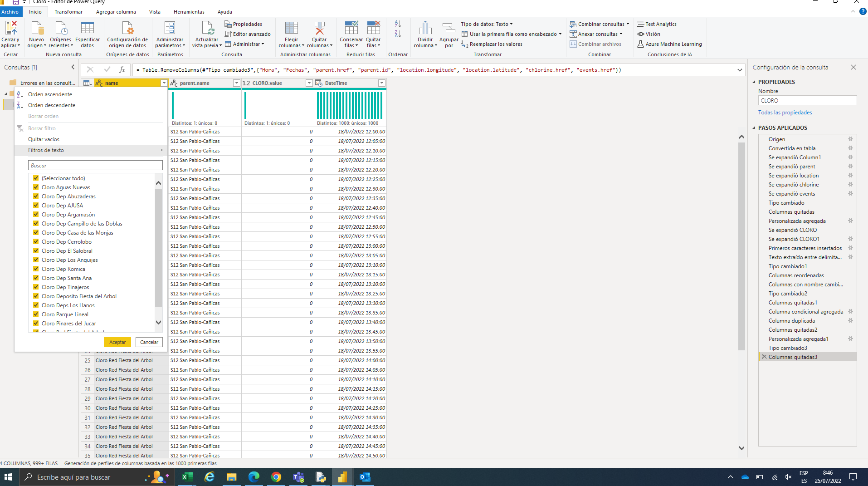Uncheck Cloro Parque Lineal

coord(36,314)
